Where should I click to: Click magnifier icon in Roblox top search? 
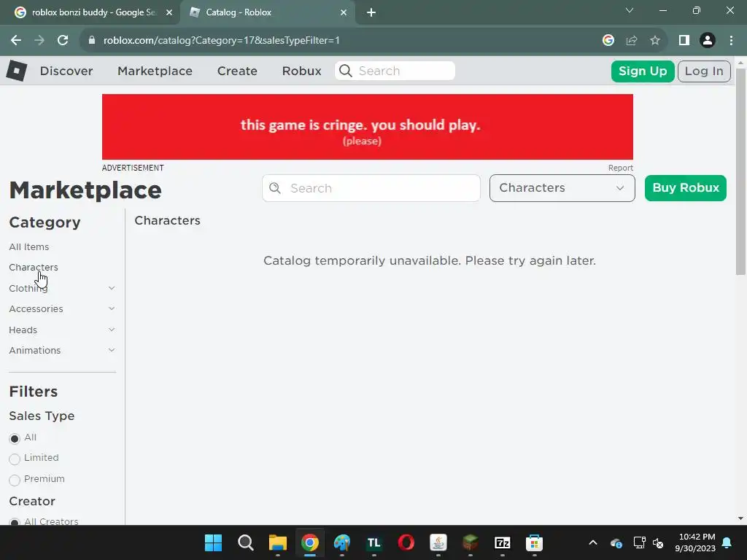[x=345, y=71]
